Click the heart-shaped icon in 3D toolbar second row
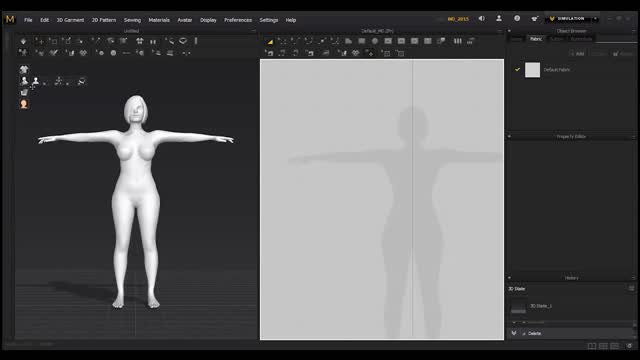Screen dimensions: 640x360 [x=83, y=53]
